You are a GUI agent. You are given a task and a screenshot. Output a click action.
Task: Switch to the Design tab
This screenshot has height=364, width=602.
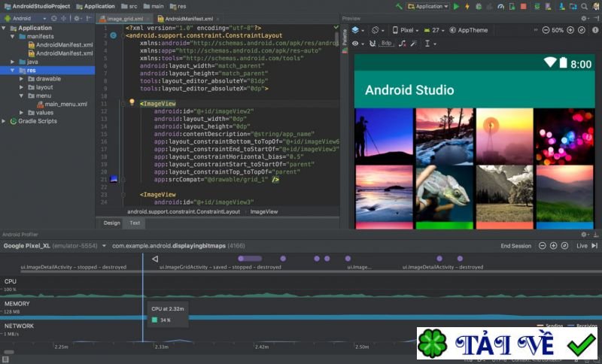point(111,223)
